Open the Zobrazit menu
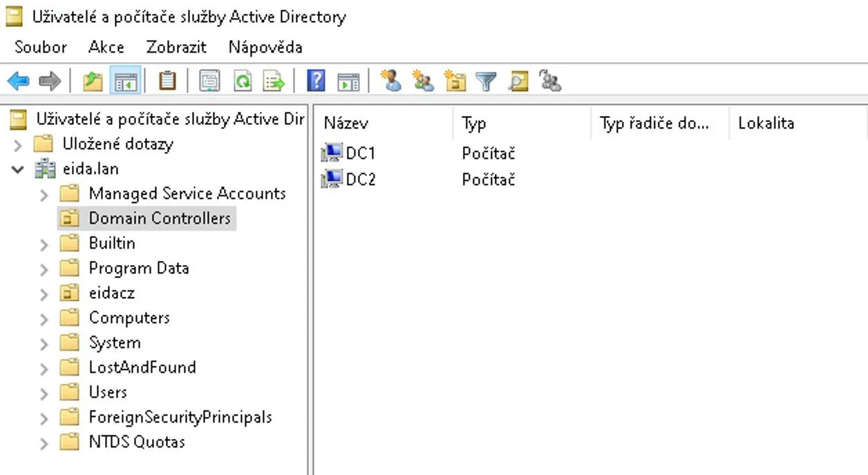This screenshot has width=868, height=475. 176,47
